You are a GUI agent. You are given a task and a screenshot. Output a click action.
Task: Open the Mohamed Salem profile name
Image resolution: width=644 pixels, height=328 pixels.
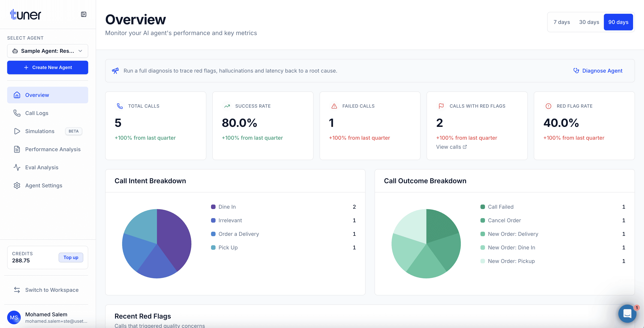coord(46,314)
